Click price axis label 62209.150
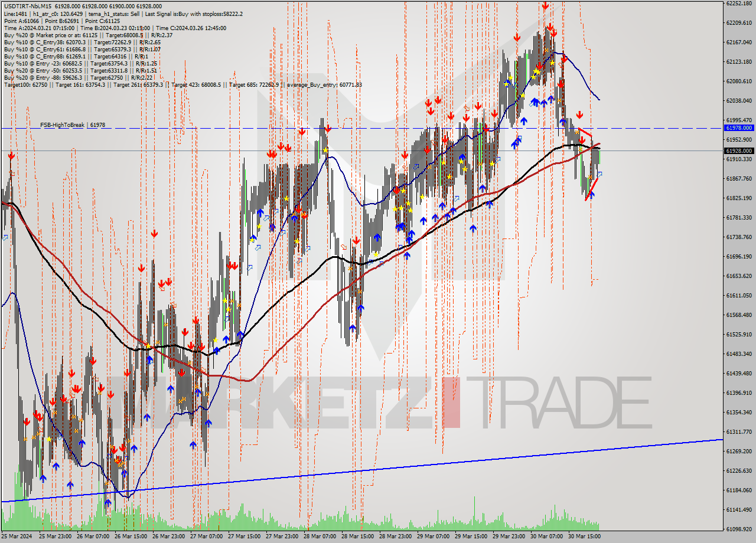Screen dimensions: 756x543 click(x=739, y=22)
